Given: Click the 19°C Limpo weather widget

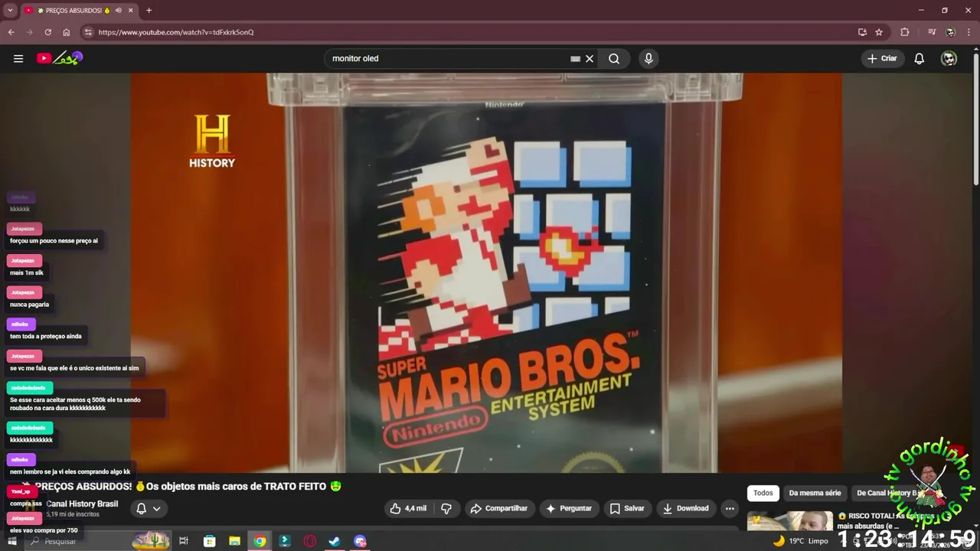Looking at the screenshot, I should coord(801,541).
